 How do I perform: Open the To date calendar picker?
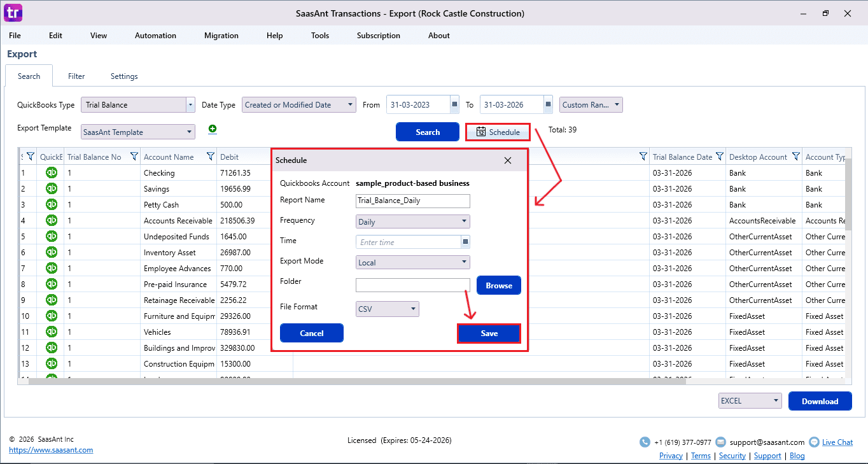click(x=547, y=104)
